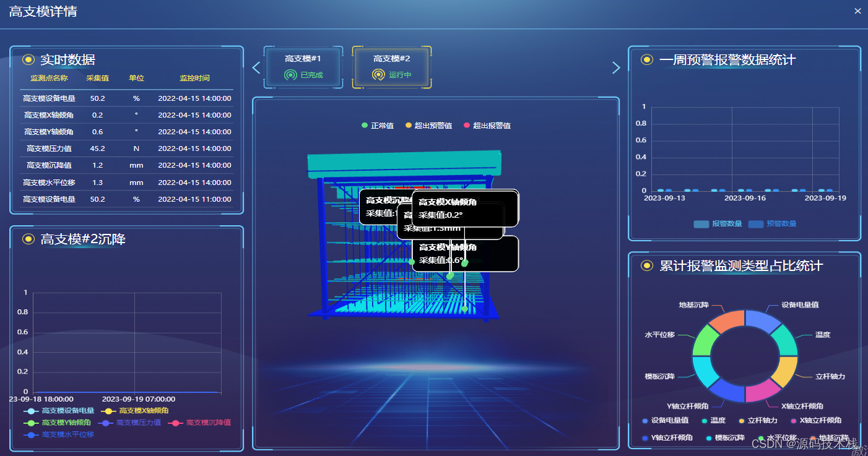Click the blue 设备电量值 donut segment
The width and height of the screenshot is (868, 456).
click(763, 321)
